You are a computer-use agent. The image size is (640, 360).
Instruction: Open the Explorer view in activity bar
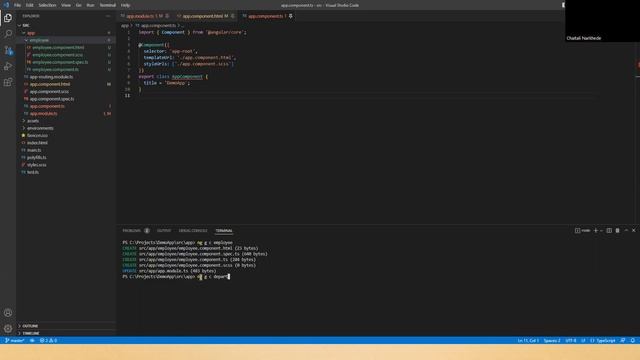pyautogui.click(x=8, y=18)
